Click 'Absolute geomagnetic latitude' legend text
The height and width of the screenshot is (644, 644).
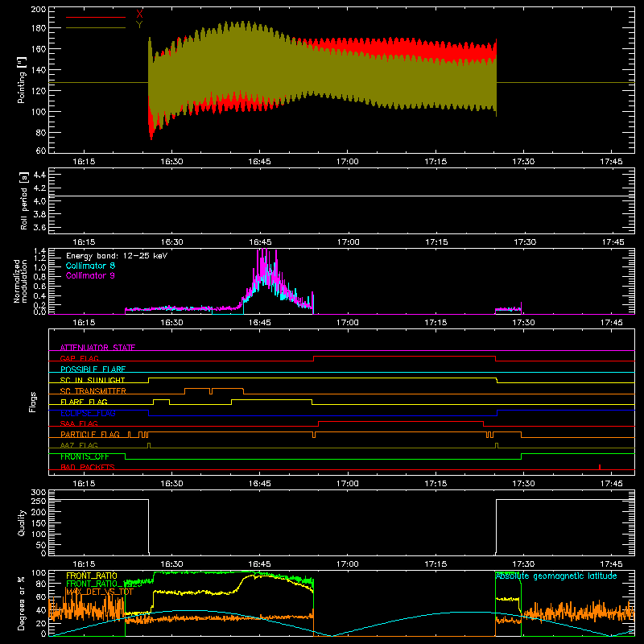[556, 576]
